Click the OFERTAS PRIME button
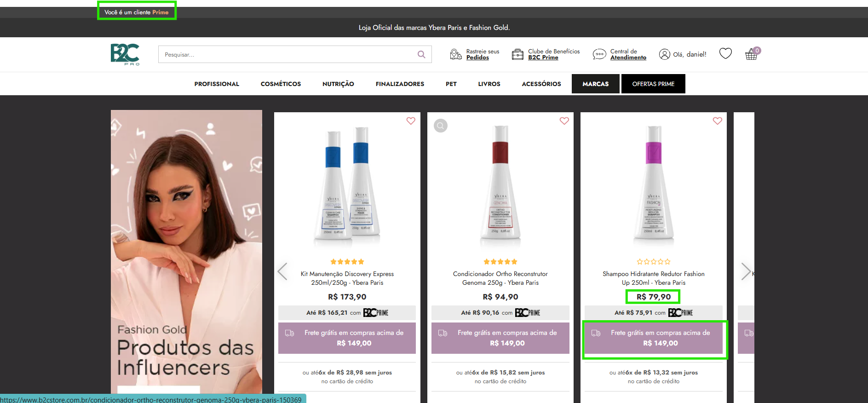The height and width of the screenshot is (403, 868). 653,84
